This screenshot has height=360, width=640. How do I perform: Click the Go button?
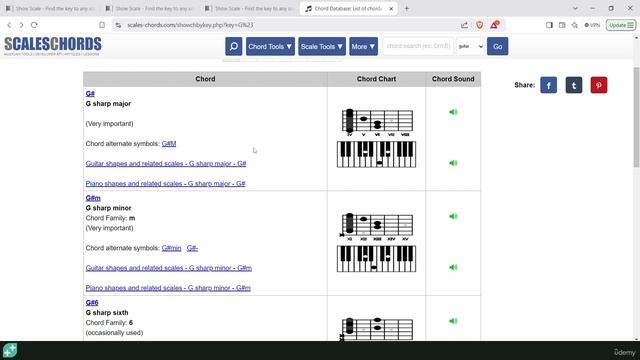(x=498, y=47)
